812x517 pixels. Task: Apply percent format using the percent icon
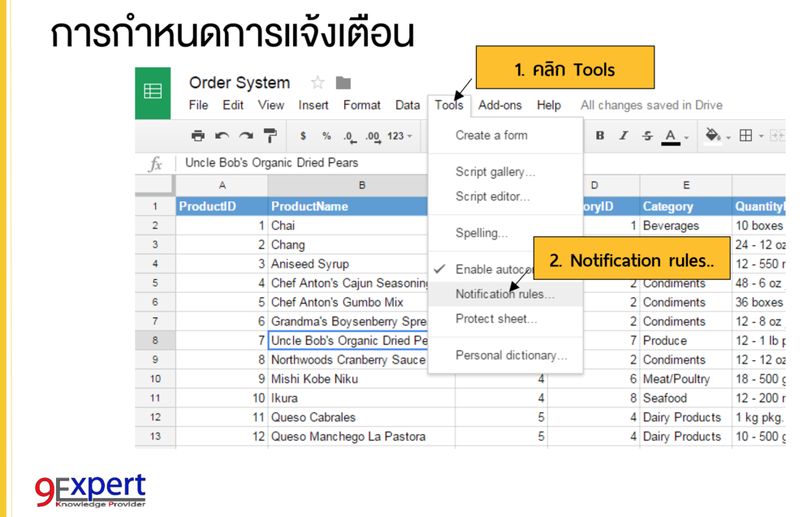[325, 136]
